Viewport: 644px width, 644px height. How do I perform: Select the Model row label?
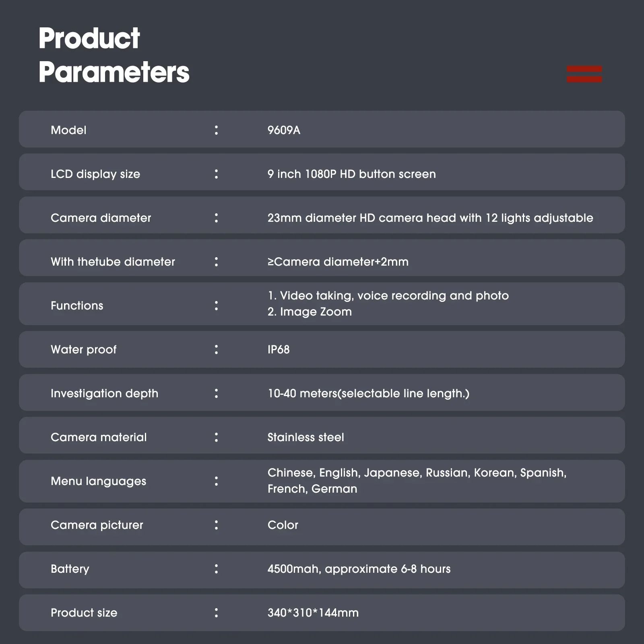pos(68,130)
